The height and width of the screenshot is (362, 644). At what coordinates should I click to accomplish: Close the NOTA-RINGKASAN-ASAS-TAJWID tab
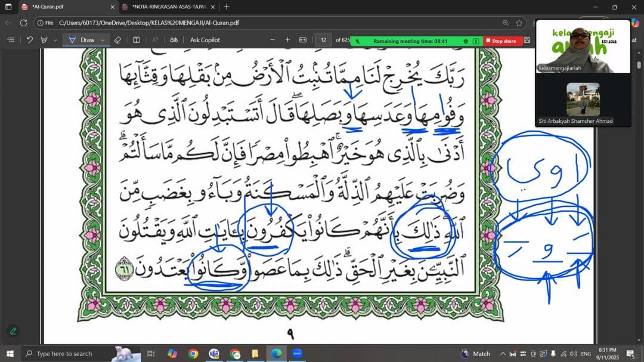[x=212, y=7]
